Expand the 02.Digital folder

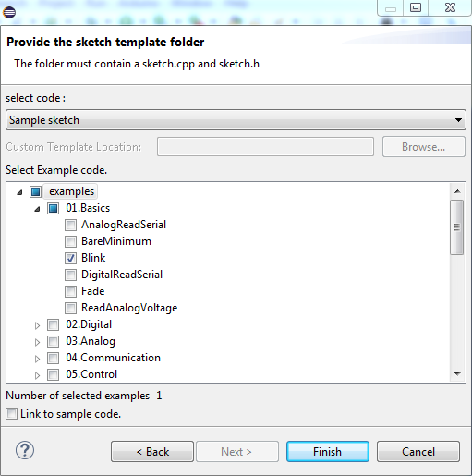(37, 325)
